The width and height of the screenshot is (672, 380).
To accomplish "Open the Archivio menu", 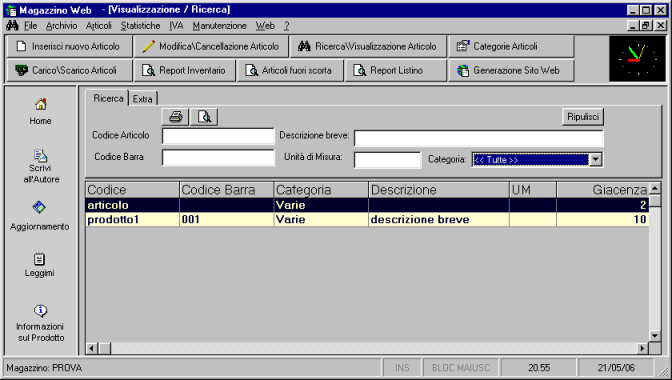I will [x=62, y=26].
